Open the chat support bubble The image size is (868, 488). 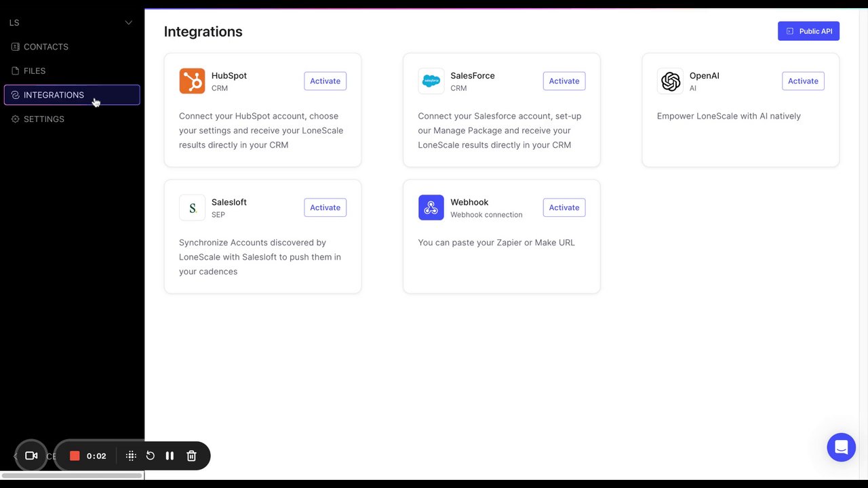(x=842, y=447)
